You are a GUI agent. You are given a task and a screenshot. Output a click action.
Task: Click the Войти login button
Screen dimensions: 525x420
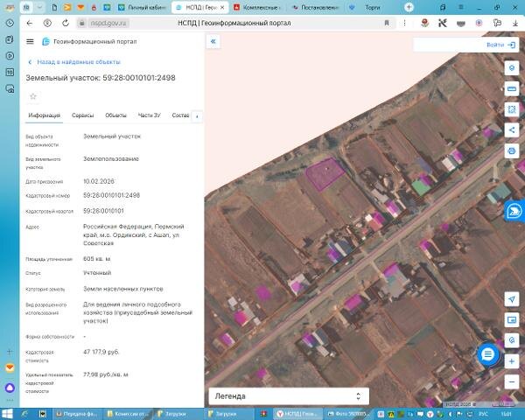click(500, 45)
